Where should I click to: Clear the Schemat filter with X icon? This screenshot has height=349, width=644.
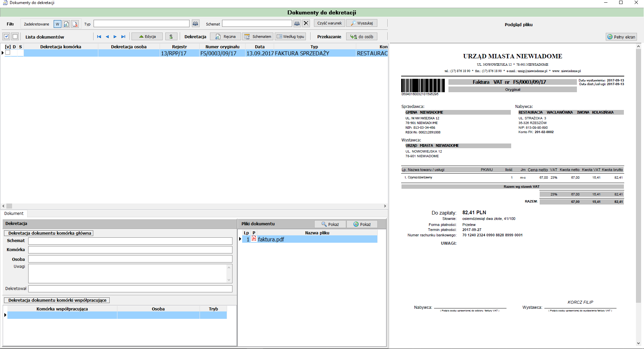pyautogui.click(x=306, y=23)
